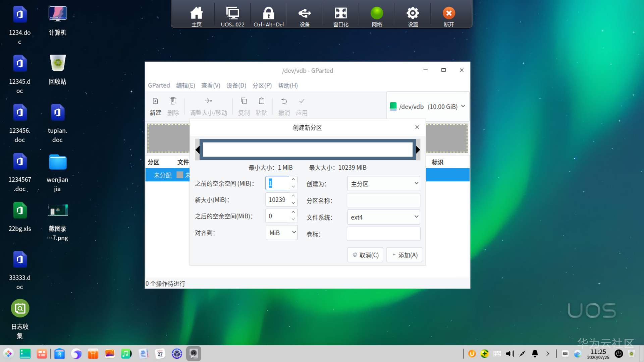Increase the new size spinner value
644x362 pixels.
click(x=293, y=196)
